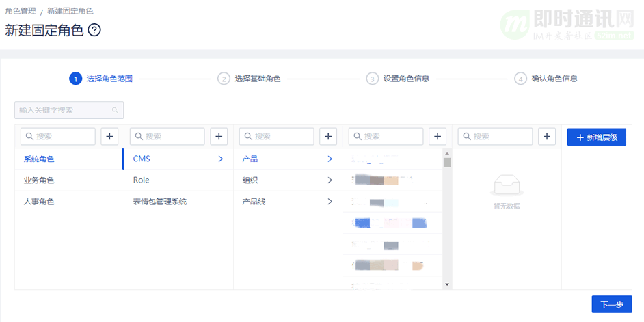
Task: Click the plus button above the 暂无数据 column
Action: [x=547, y=136]
